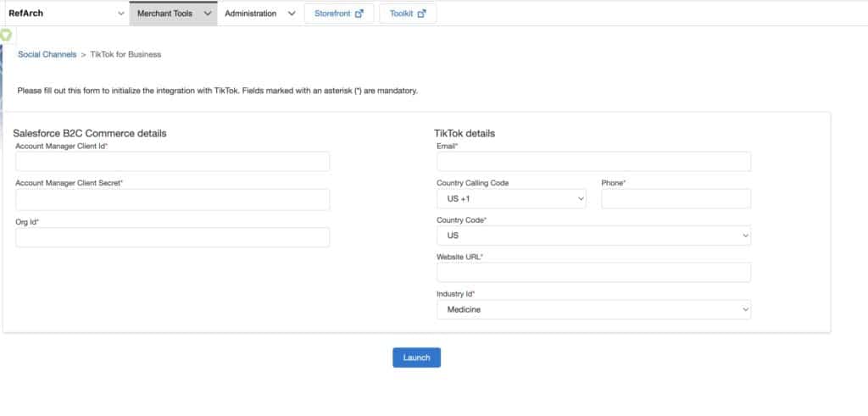Screen dimensions: 868x416
Task: Click the Salesforce B2C Commerce details heading
Action: click(x=90, y=133)
